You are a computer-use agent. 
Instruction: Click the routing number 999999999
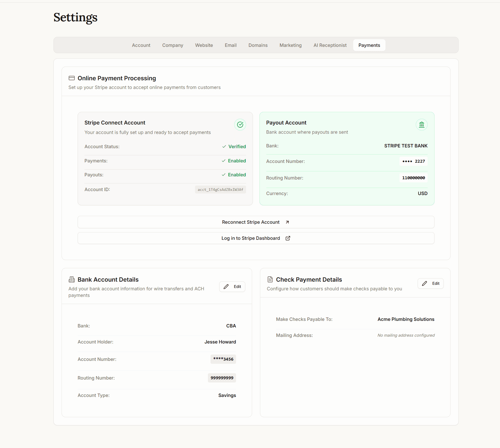pos(222,378)
